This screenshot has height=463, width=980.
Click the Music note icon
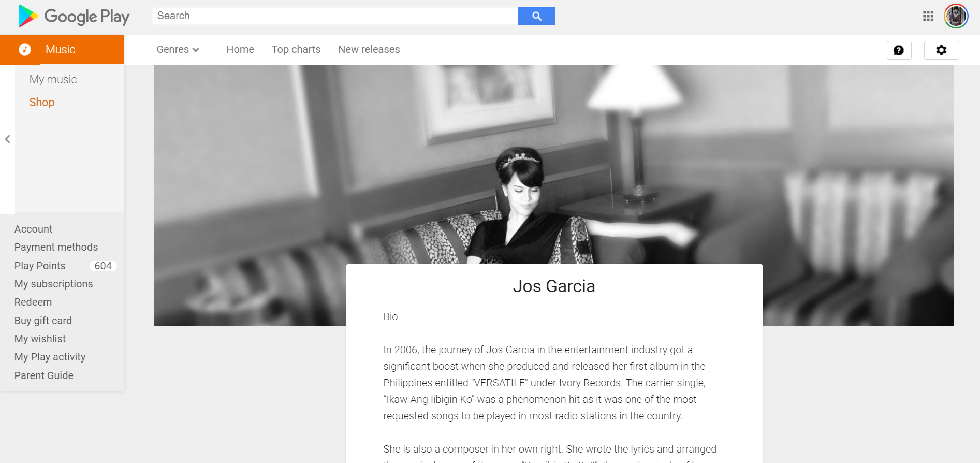click(x=25, y=49)
